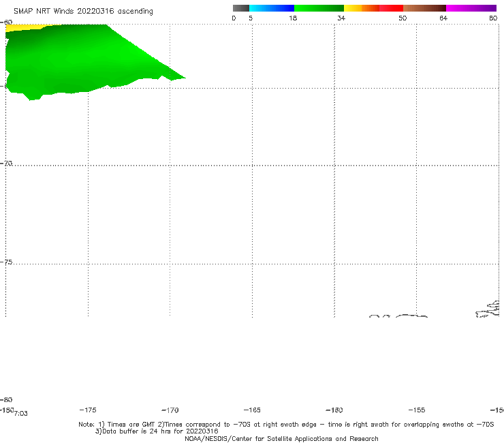This screenshot has width=504, height=443.
Task: Click the yellow-orange segment of the color bar
Action: pos(361,8)
